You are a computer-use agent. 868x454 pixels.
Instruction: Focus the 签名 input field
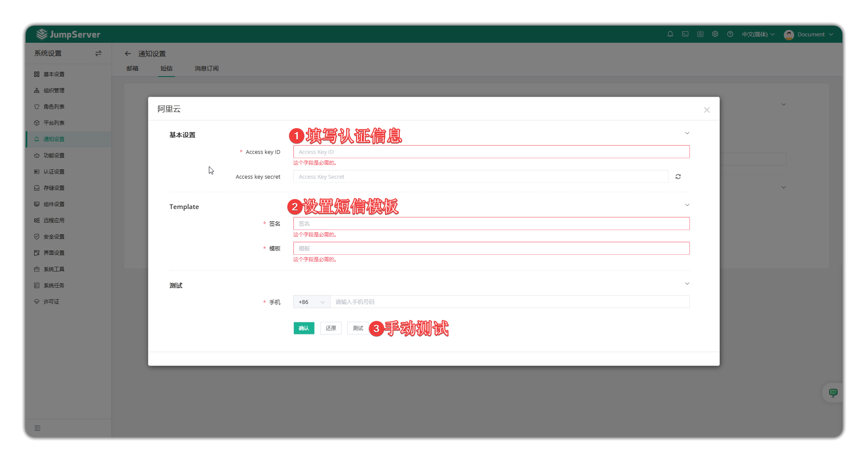[491, 224]
